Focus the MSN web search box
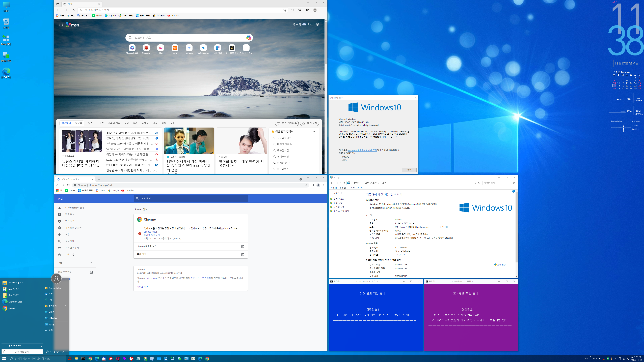The image size is (644, 362). pyautogui.click(x=189, y=38)
